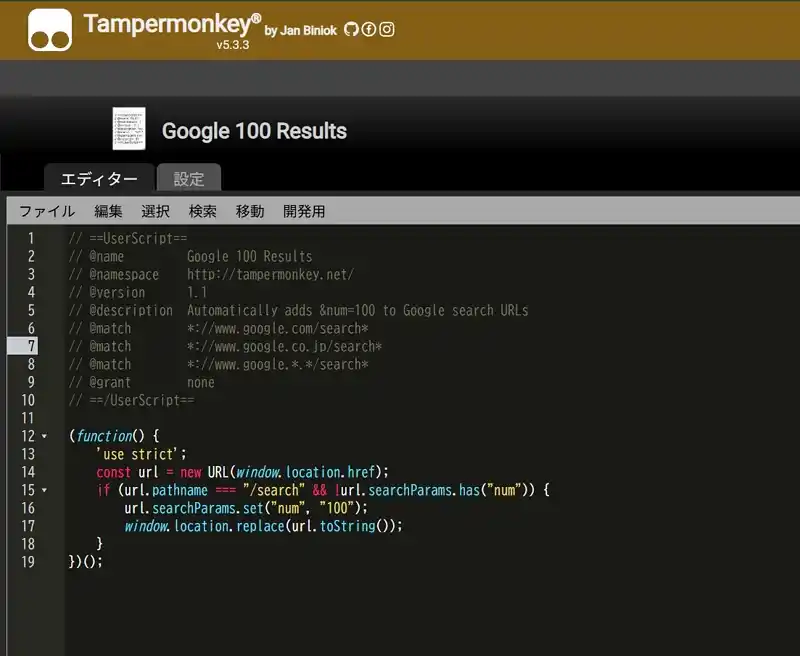Viewport: 800px width, 656px height.
Task: Collapse code fold arrow at line 12
Action: 44,436
